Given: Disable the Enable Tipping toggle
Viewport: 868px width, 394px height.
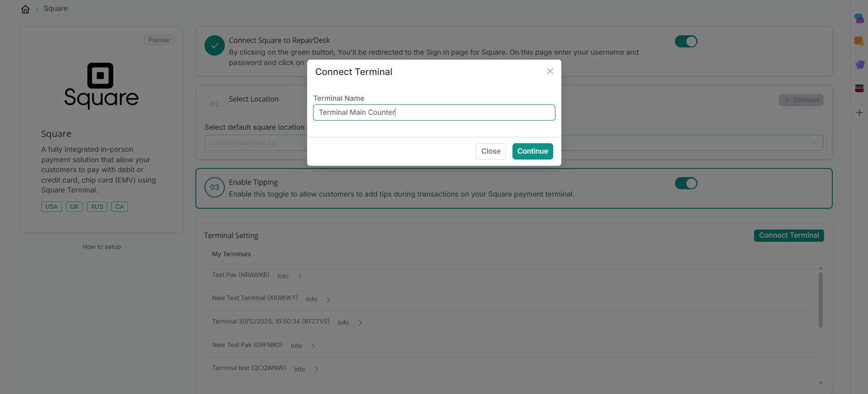Looking at the screenshot, I should tap(686, 183).
